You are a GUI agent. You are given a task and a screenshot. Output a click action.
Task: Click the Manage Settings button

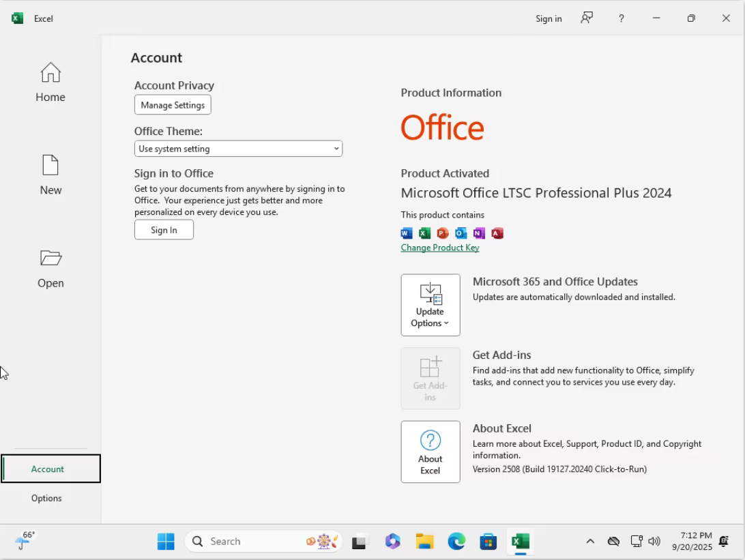tap(173, 105)
